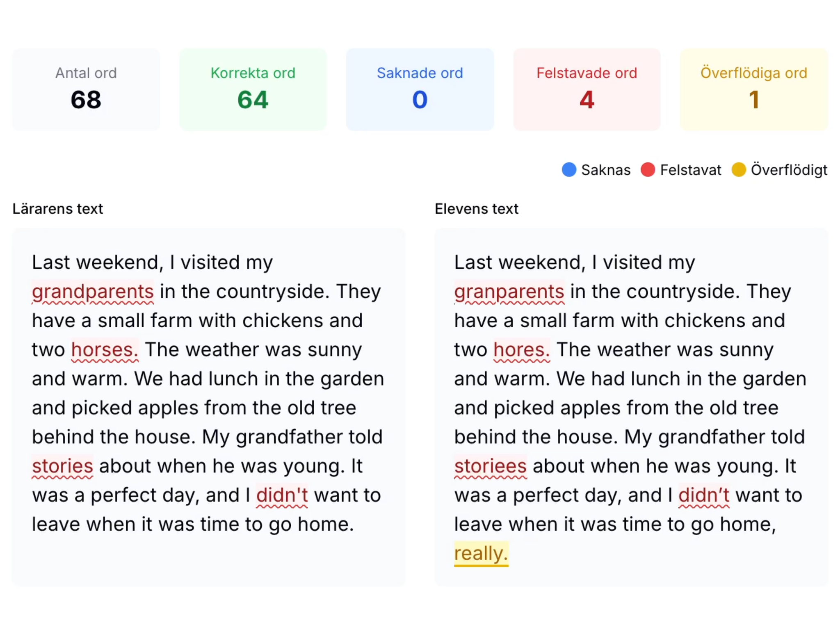This screenshot has width=840, height=630.
Task: Click the Lärarens text heading
Action: click(58, 209)
